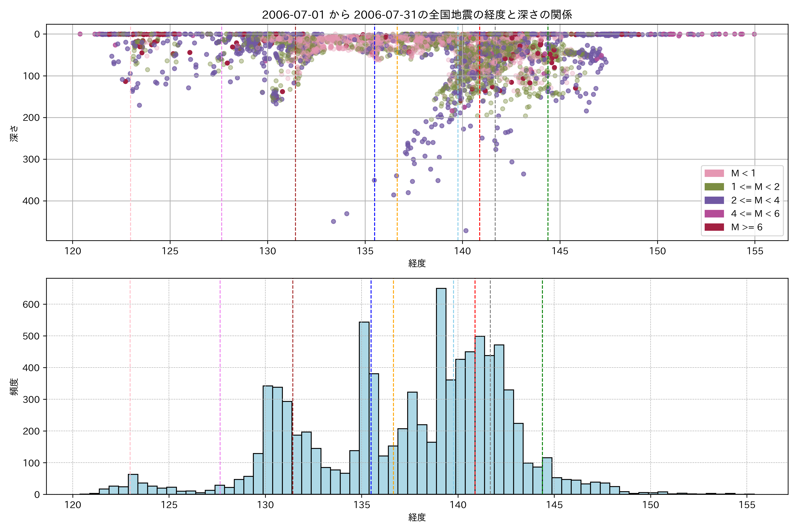Image resolution: width=798 pixels, height=532 pixels.
Task: Click the crimson M >= 6 legend swatch
Action: 714,227
